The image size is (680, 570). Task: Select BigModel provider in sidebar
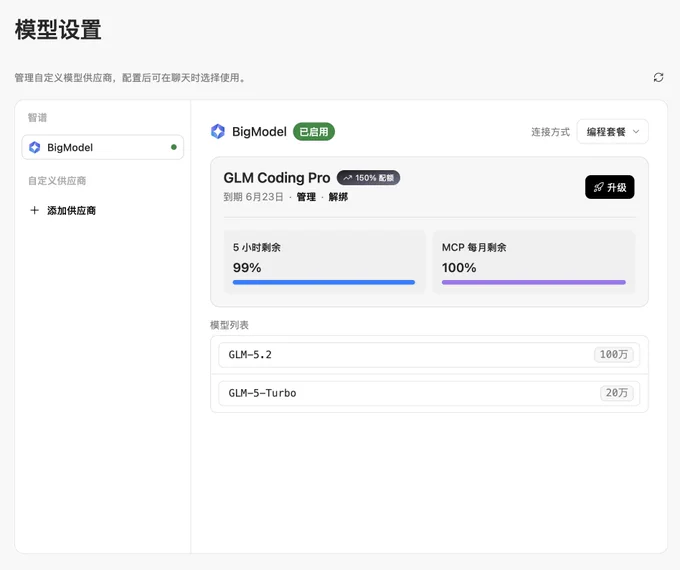click(x=103, y=147)
